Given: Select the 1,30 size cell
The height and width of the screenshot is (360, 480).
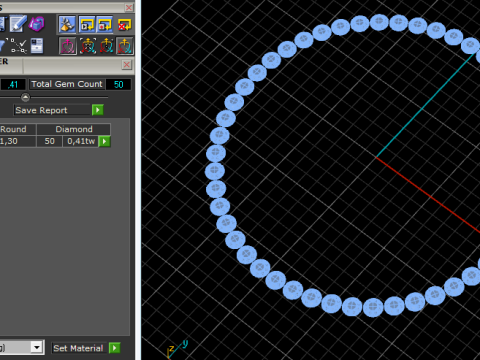Looking at the screenshot, I should click(x=17, y=141).
